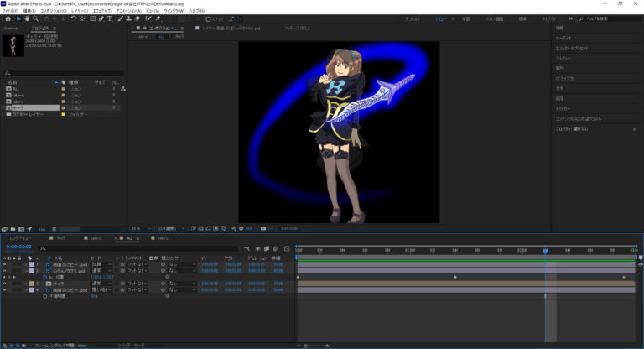
Task: Switch to the Render Queue tab
Action: 20,238
